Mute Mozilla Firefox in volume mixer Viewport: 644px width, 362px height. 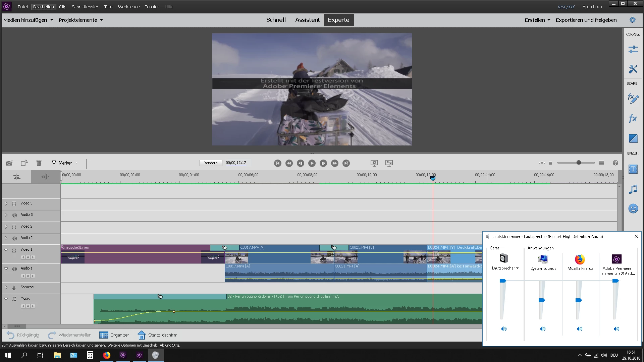coord(580,329)
